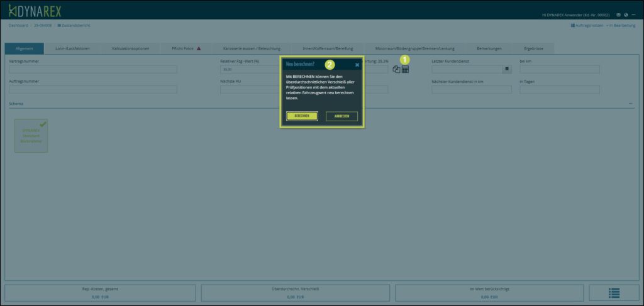Click the calculator icon to recalculate
Screen dimensions: 644x306
pos(405,69)
